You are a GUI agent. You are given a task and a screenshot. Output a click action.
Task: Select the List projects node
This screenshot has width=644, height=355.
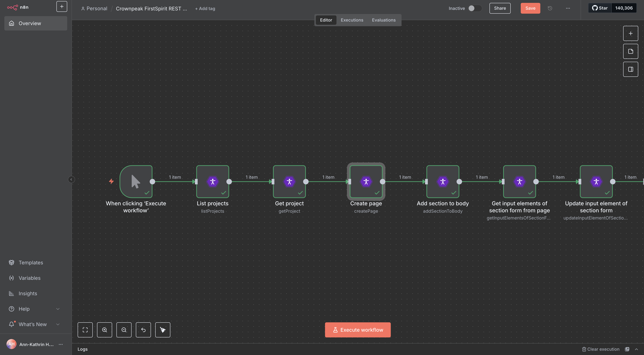point(213,181)
